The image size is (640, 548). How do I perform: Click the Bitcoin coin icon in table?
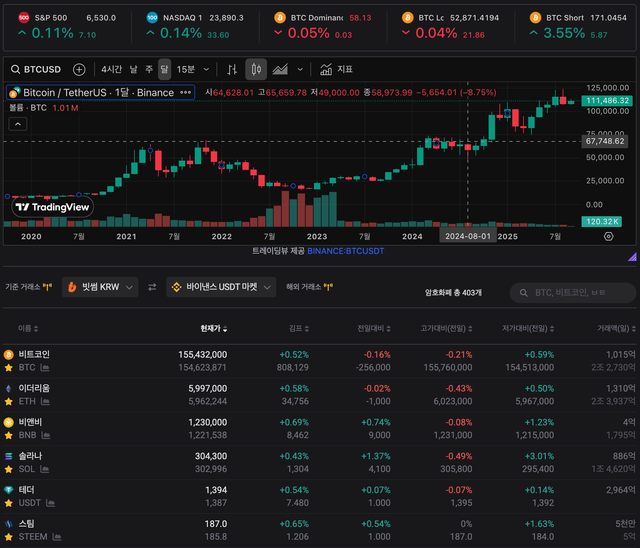click(x=8, y=355)
